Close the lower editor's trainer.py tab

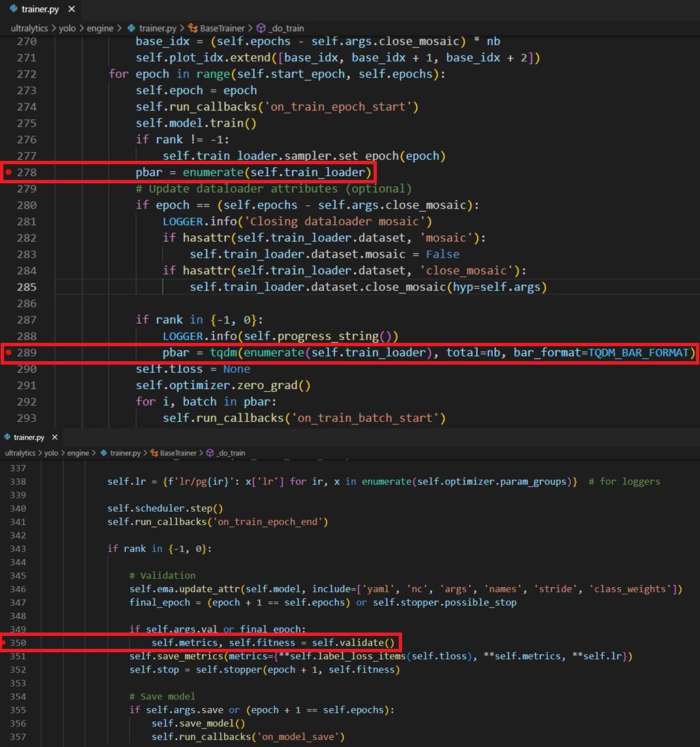click(x=55, y=438)
